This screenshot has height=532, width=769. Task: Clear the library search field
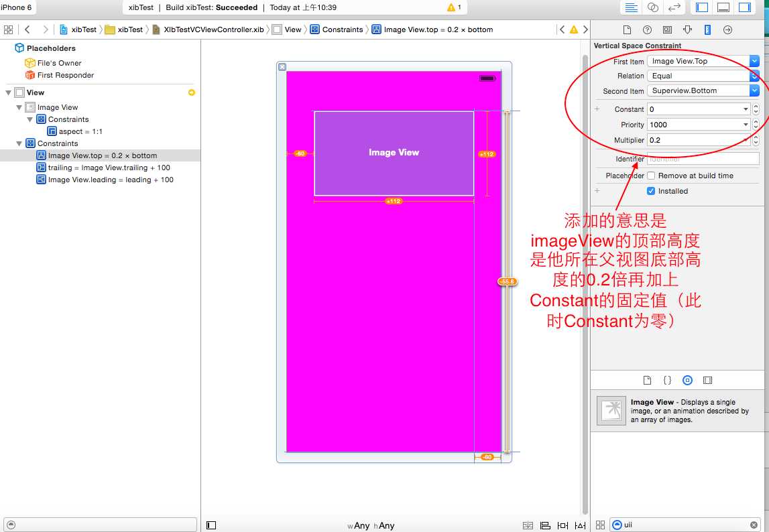click(x=754, y=525)
